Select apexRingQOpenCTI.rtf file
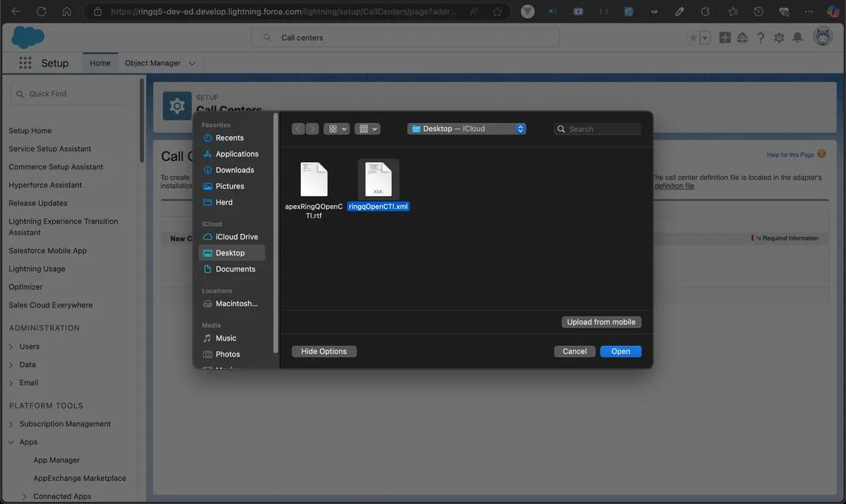The height and width of the screenshot is (504, 846). [314, 190]
